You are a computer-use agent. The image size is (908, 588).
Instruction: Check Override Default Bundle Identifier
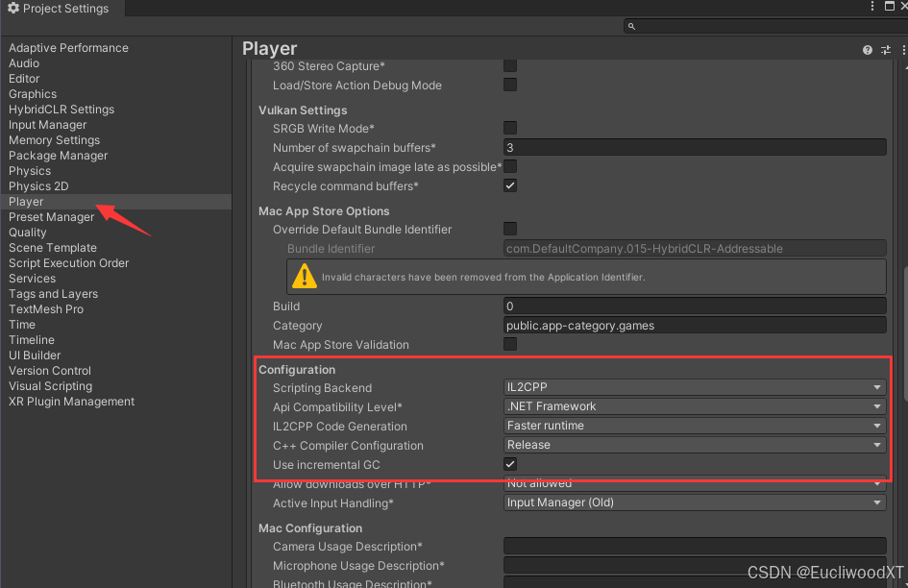coord(509,229)
